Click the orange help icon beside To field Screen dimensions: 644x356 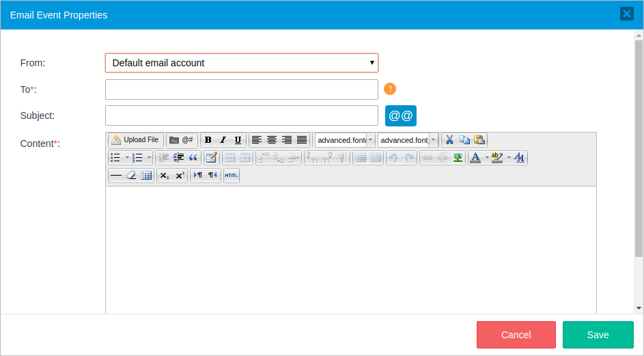(x=390, y=89)
